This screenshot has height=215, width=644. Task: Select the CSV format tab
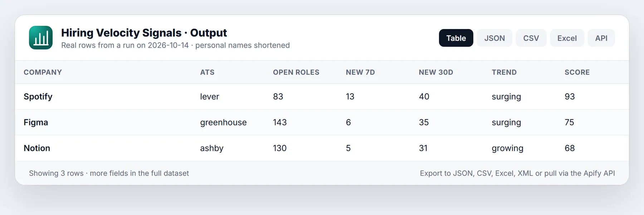click(x=531, y=38)
